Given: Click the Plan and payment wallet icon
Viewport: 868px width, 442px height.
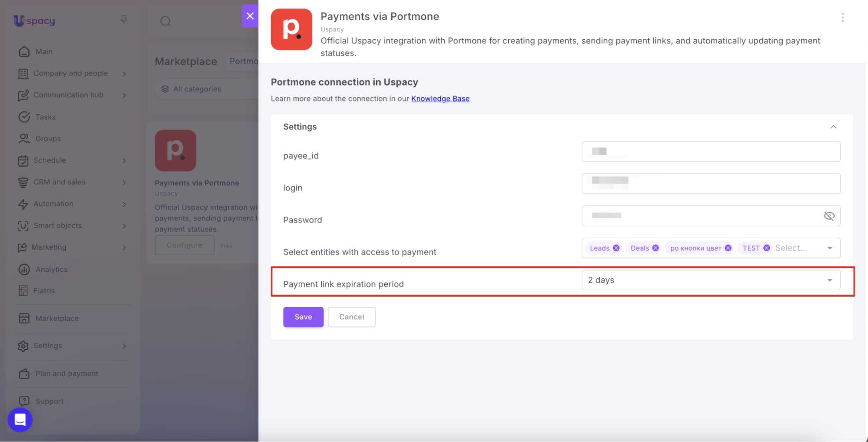Looking at the screenshot, I should point(24,373).
